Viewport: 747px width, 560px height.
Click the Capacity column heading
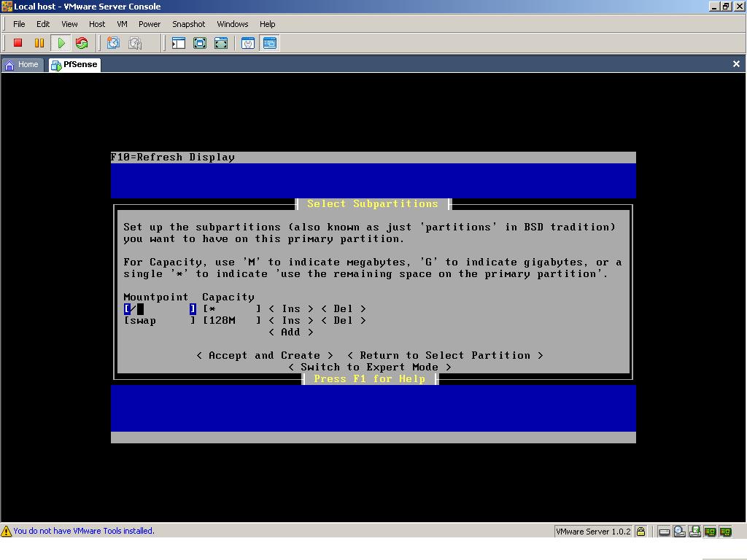pos(228,297)
